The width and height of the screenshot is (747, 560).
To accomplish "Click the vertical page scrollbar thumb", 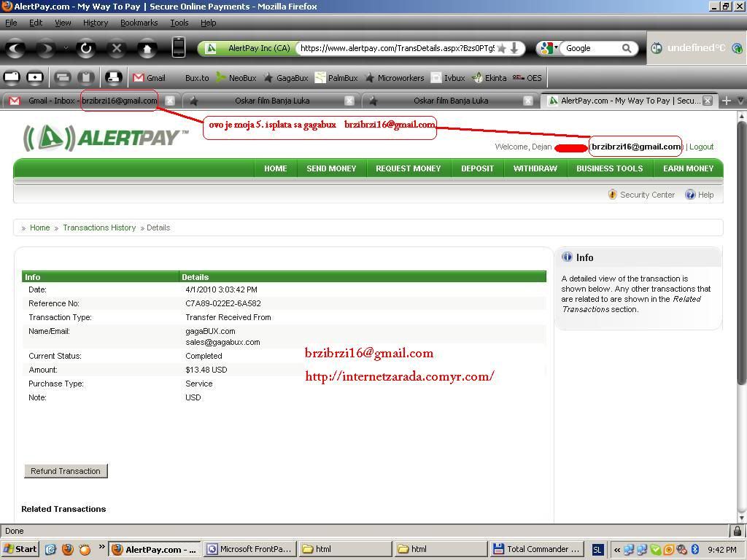I will (x=741, y=252).
